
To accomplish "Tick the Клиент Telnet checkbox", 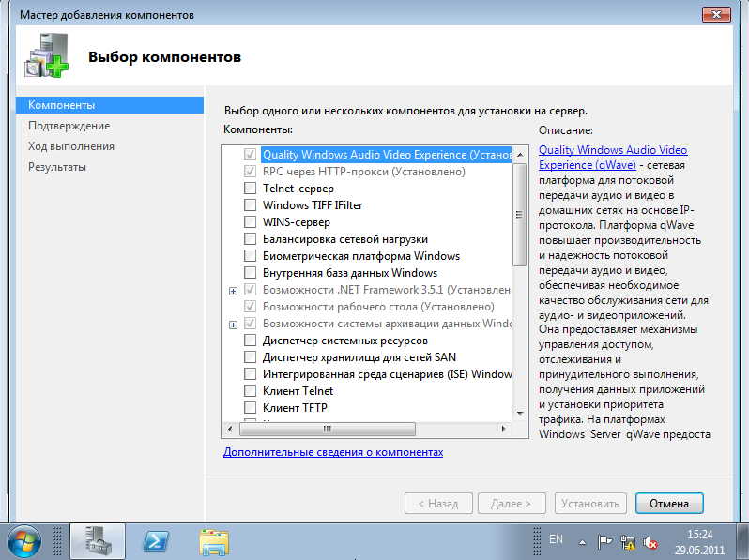I will 250,391.
